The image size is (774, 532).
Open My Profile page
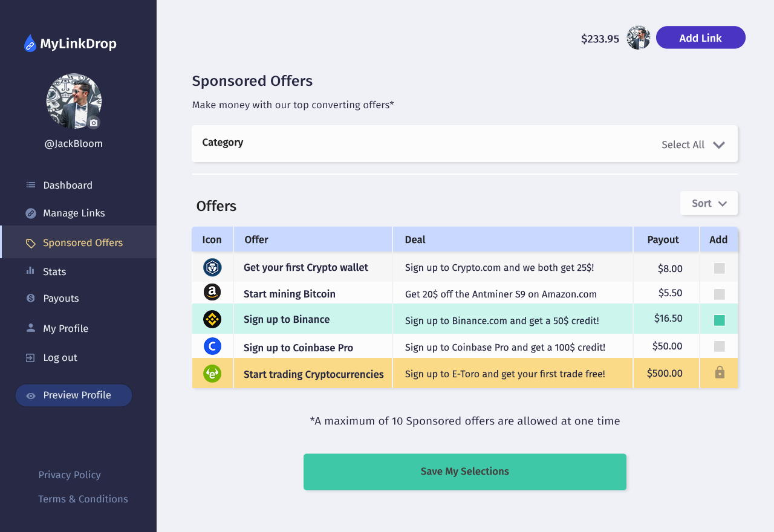point(65,328)
